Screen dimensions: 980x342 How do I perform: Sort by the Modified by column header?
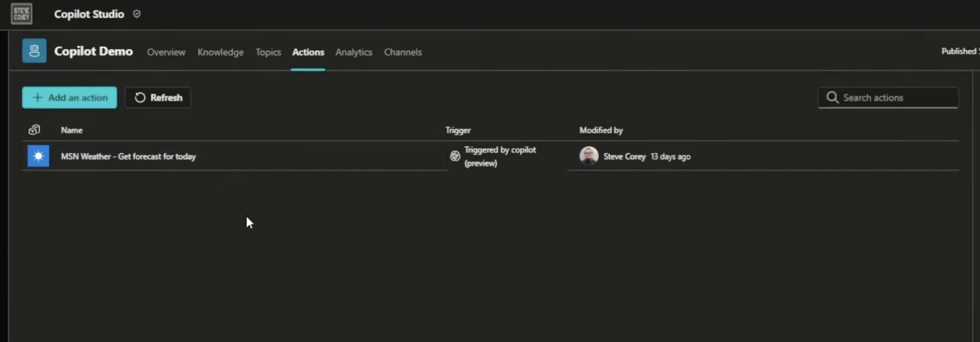pos(601,130)
